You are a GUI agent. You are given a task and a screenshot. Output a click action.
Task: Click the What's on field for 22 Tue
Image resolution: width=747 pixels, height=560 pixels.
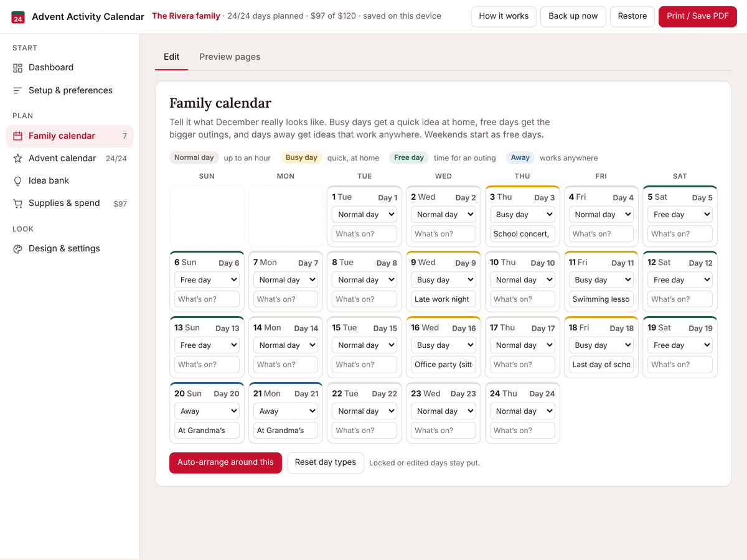(x=364, y=431)
